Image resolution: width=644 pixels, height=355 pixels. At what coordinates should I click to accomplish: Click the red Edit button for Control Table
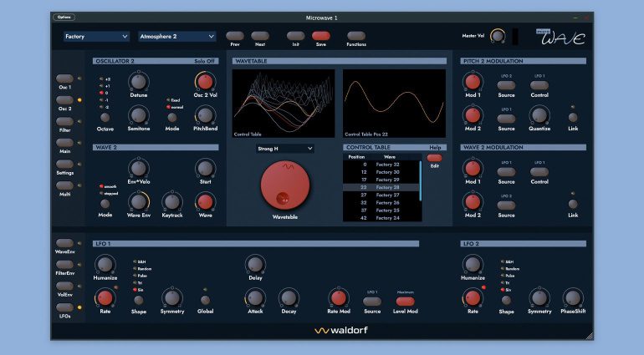435,158
